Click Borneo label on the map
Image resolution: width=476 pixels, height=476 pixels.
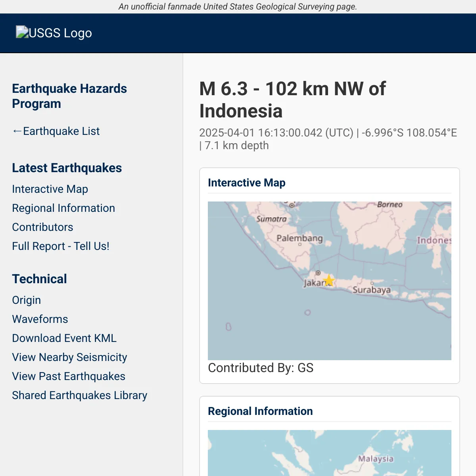390,205
